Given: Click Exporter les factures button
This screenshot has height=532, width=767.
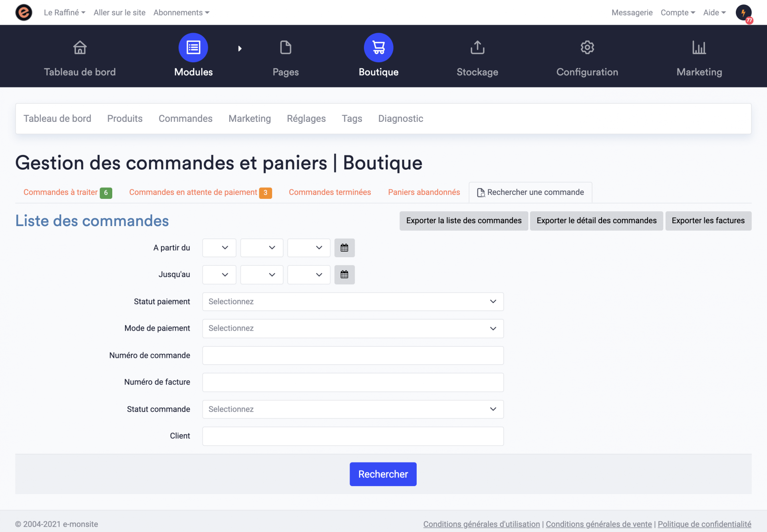Looking at the screenshot, I should point(708,221).
